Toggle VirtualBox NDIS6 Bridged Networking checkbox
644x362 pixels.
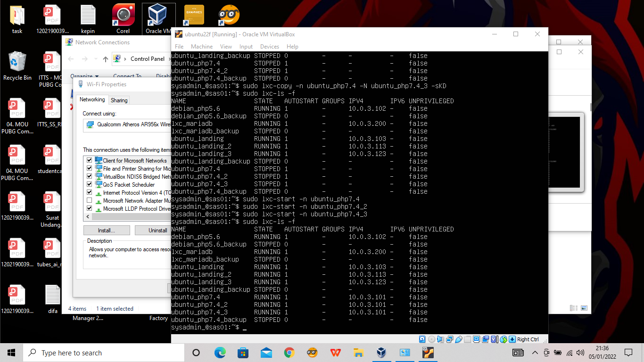pyautogui.click(x=90, y=176)
